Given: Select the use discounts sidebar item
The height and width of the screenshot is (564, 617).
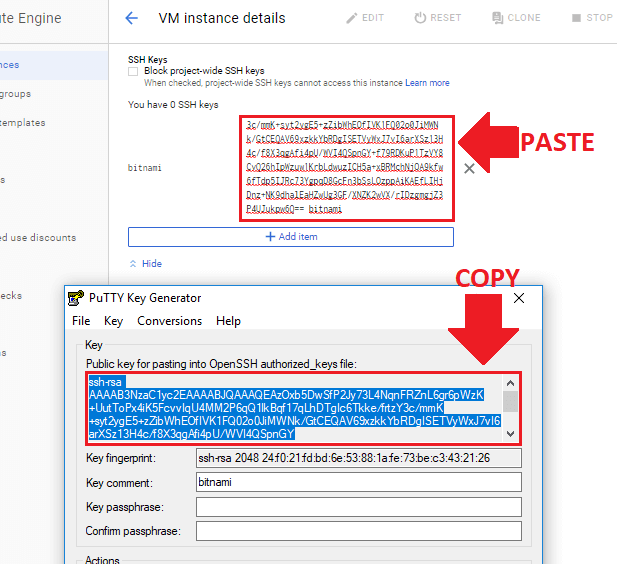Looking at the screenshot, I should [38, 238].
